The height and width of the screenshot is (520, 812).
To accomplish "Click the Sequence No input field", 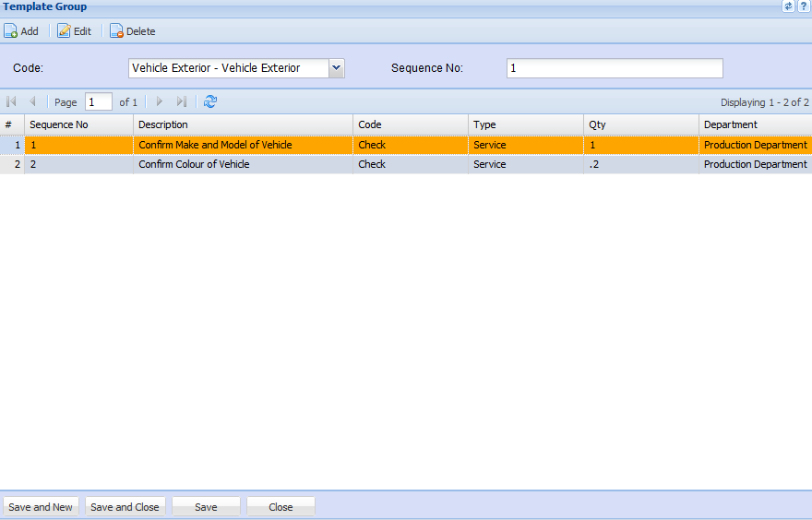I will [x=615, y=68].
